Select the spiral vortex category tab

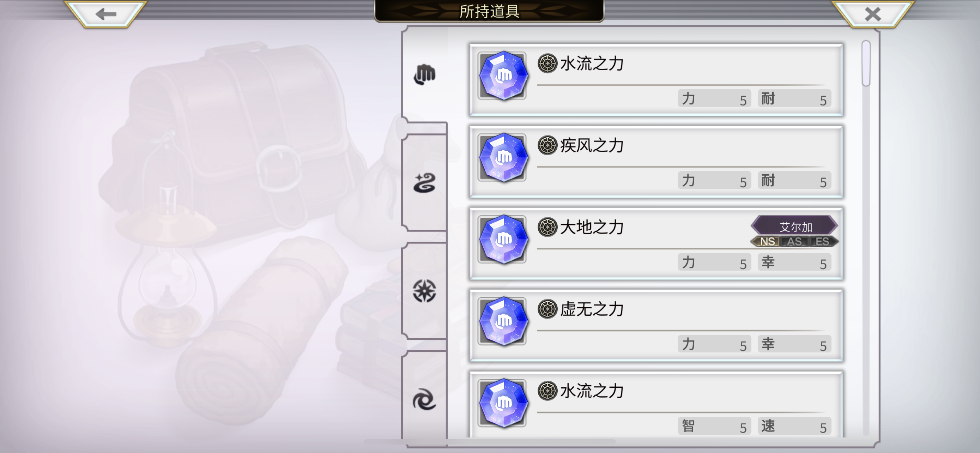coord(424,399)
